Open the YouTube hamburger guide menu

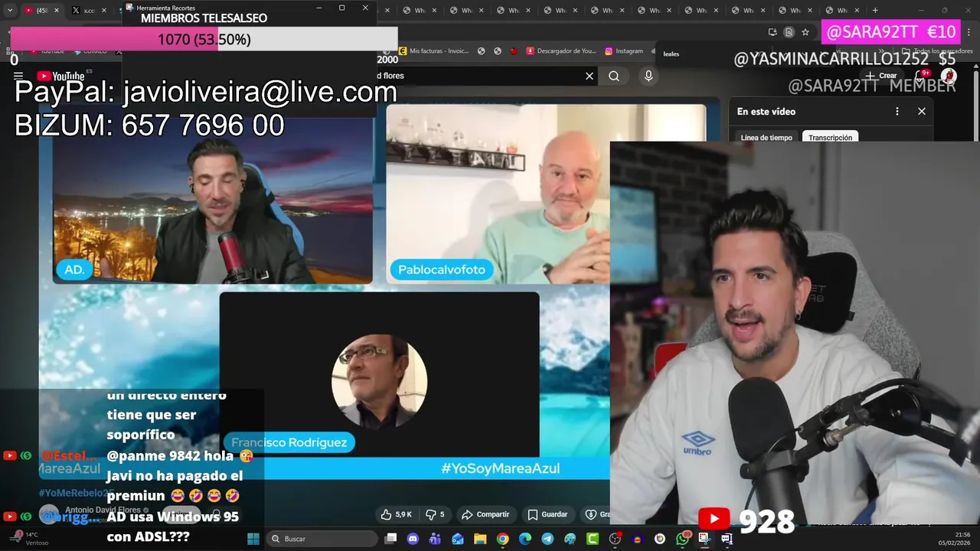(x=18, y=76)
